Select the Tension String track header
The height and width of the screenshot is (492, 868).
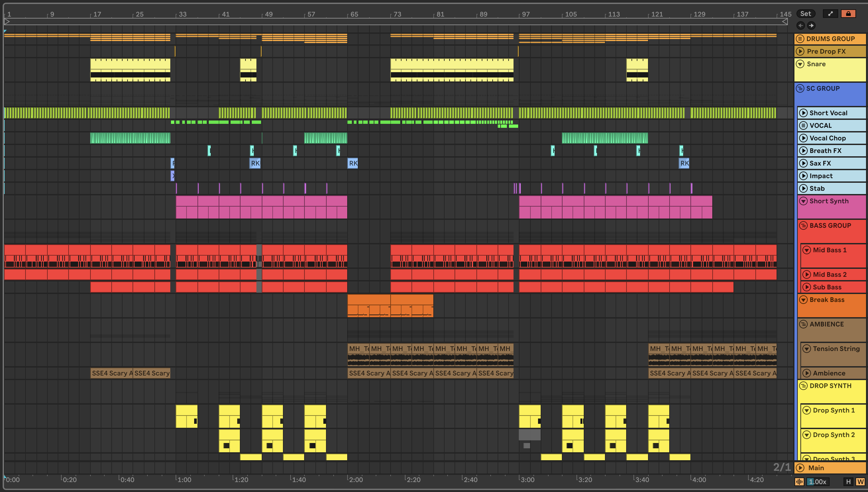coord(836,348)
